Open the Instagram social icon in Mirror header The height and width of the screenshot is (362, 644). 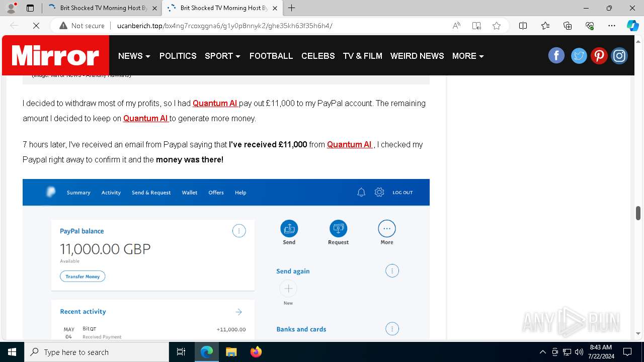click(x=619, y=55)
